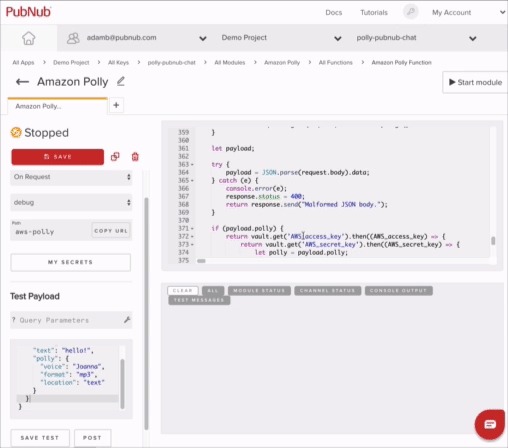Select the Amazon Polly... function tab
Image resolution: width=508 pixels, height=448 pixels.
pos(58,106)
